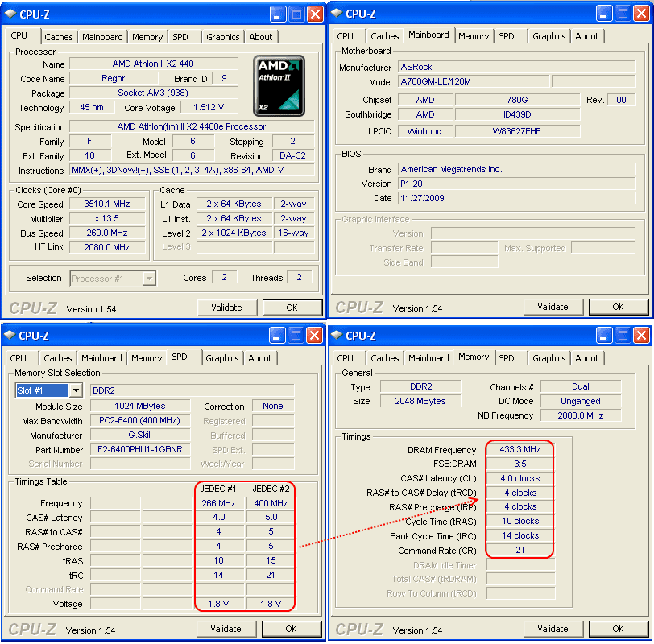
Task: Click Command Rate value 2T
Action: point(520,551)
